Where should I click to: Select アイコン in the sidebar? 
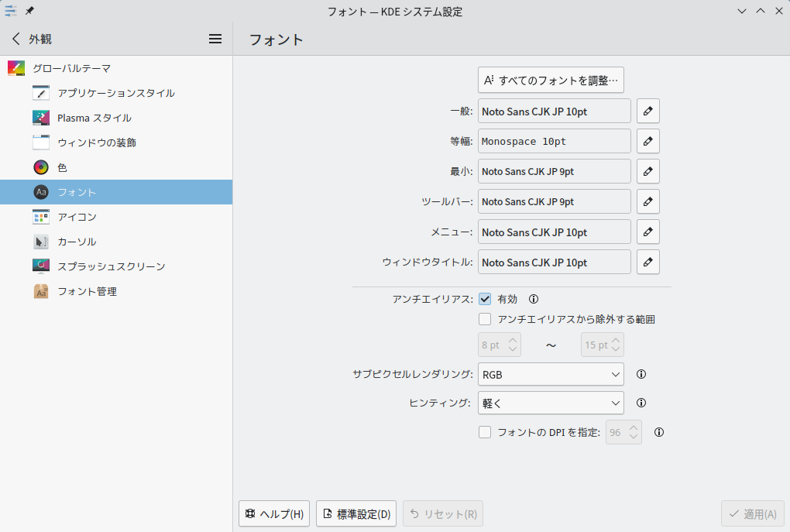tap(116, 217)
